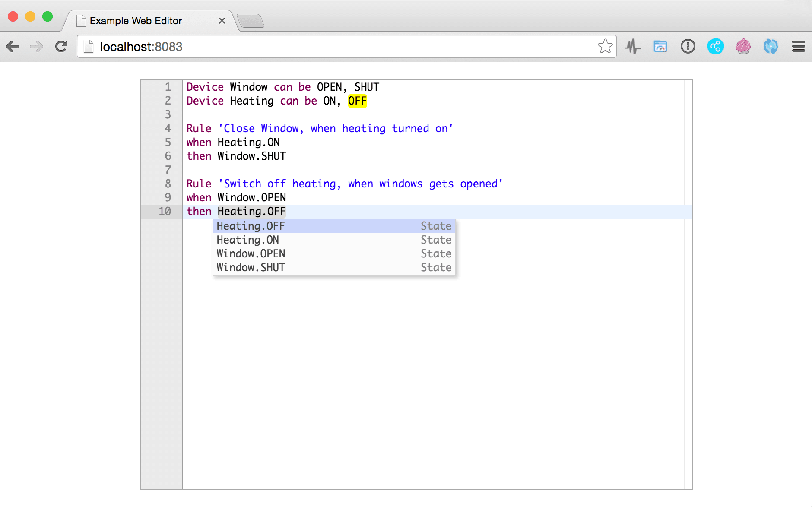812x507 pixels.
Task: Open the circled info extension icon
Action: (688, 46)
